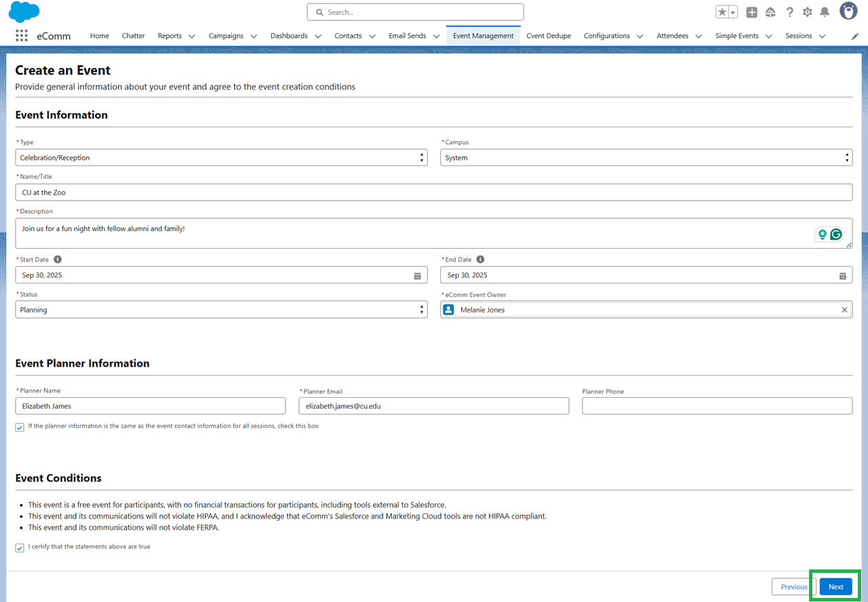Open the Notifications bell icon
This screenshot has width=868, height=602.
pyautogui.click(x=825, y=12)
